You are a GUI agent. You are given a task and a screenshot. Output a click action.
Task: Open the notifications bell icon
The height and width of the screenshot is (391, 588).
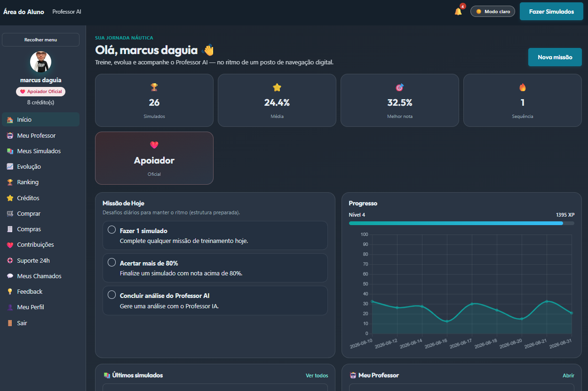tap(458, 11)
